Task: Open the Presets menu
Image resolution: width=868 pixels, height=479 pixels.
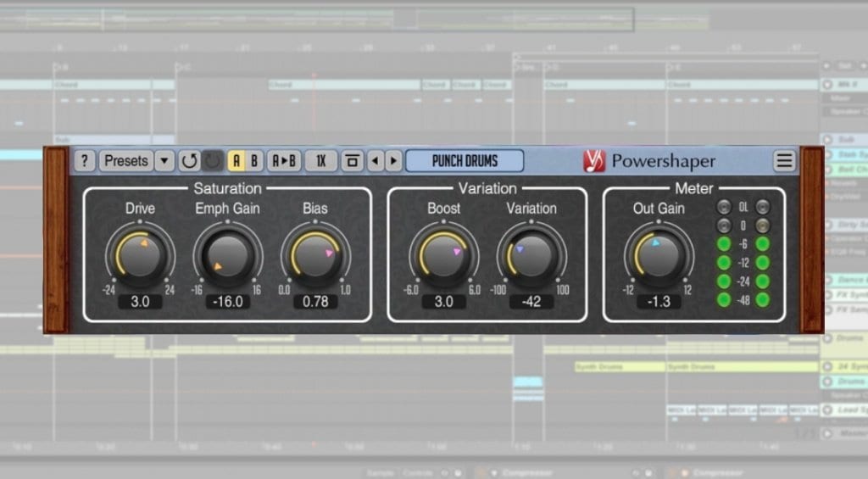Action: [x=126, y=161]
